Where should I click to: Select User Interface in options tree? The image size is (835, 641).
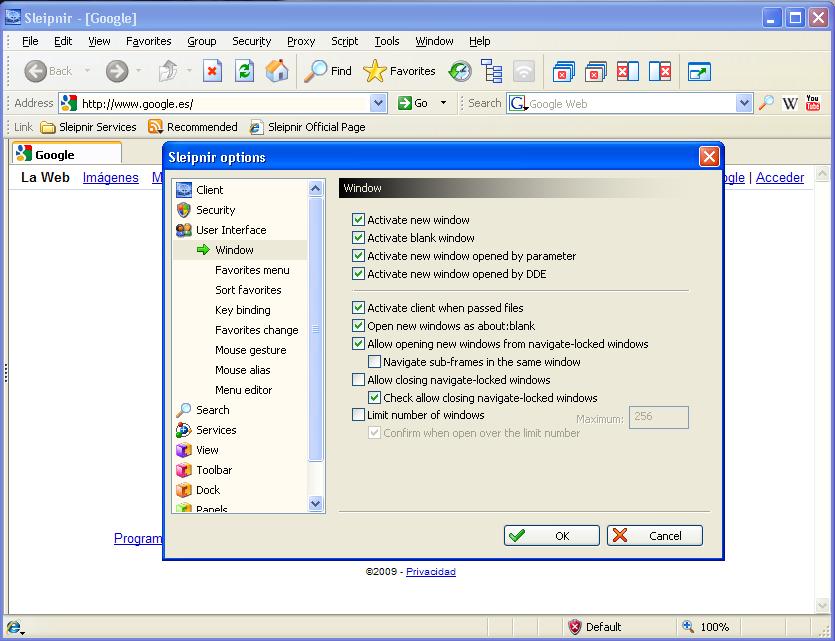click(x=231, y=230)
